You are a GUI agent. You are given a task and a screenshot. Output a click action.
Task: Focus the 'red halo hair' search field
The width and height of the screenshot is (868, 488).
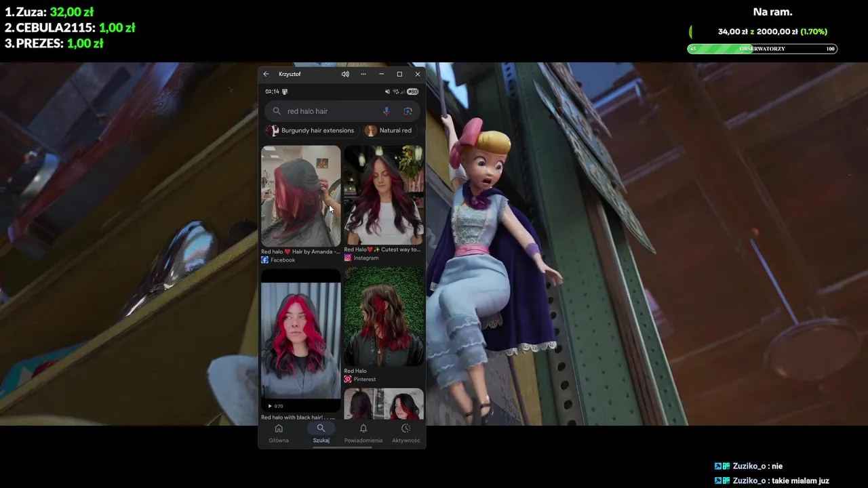[x=342, y=111]
